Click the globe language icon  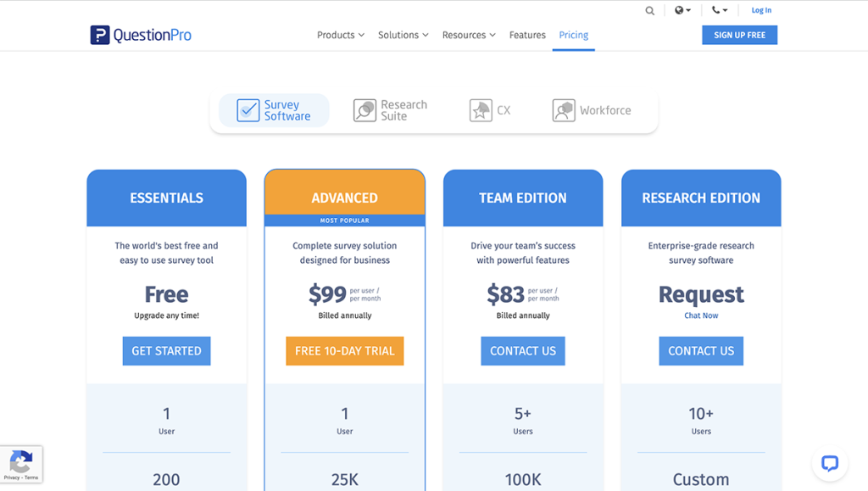[681, 10]
